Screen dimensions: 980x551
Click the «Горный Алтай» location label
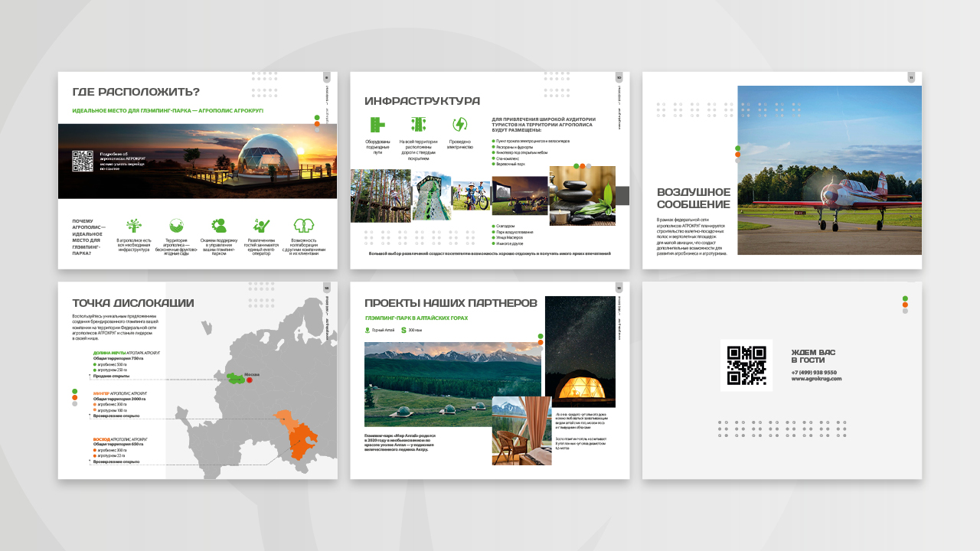(x=384, y=331)
